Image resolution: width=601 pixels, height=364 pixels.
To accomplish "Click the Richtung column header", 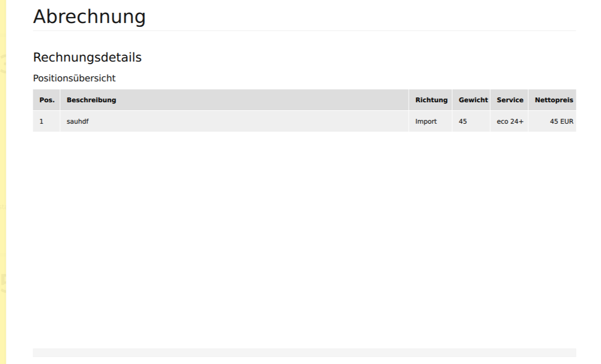I will (431, 100).
